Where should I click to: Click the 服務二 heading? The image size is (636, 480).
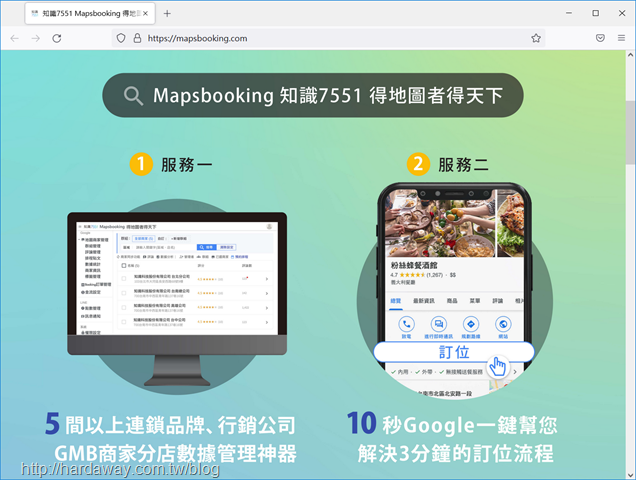pos(463,165)
